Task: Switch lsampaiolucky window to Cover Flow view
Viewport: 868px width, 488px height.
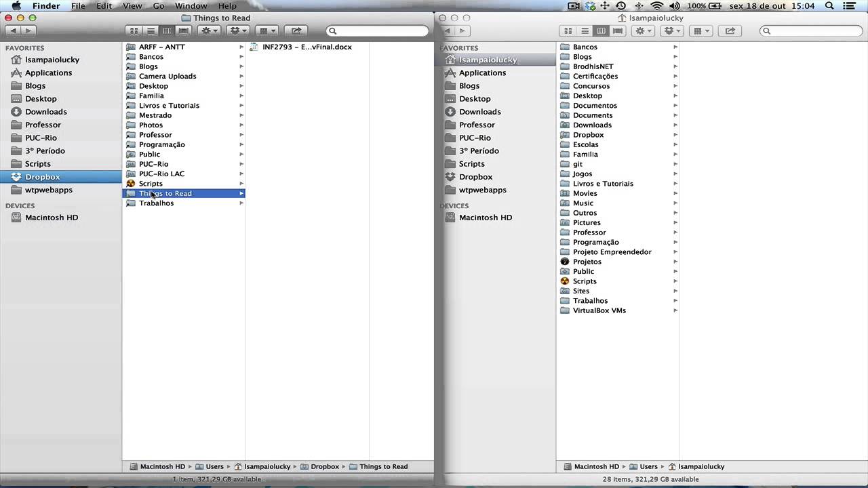Action: point(617,30)
